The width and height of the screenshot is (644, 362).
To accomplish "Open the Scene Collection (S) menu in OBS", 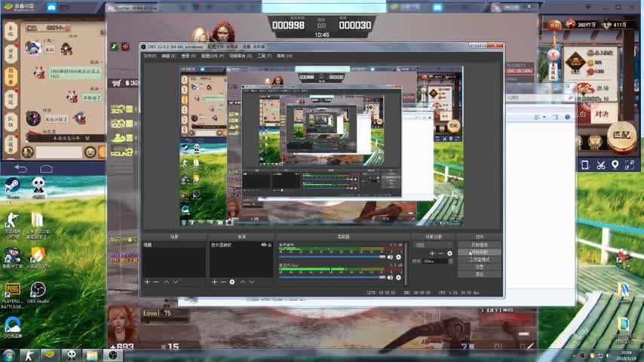I will click(x=241, y=56).
